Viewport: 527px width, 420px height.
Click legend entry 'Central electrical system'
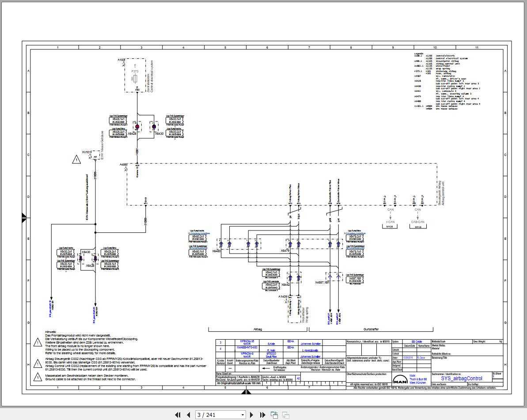click(x=451, y=58)
